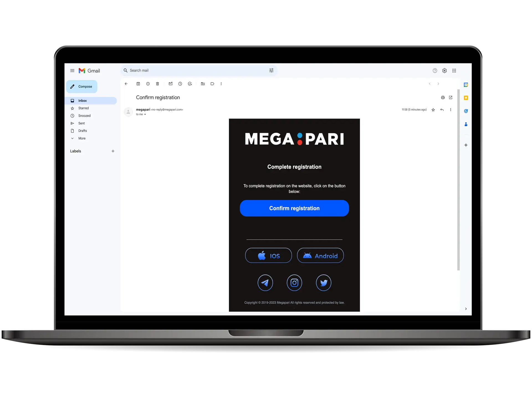The image size is (532, 399).
Task: Open the Gmail main menu hamburger
Action: pos(72,70)
